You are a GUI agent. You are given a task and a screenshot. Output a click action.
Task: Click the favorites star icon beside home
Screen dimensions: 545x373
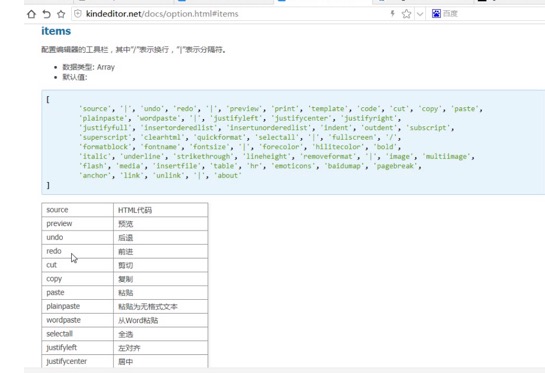61,14
